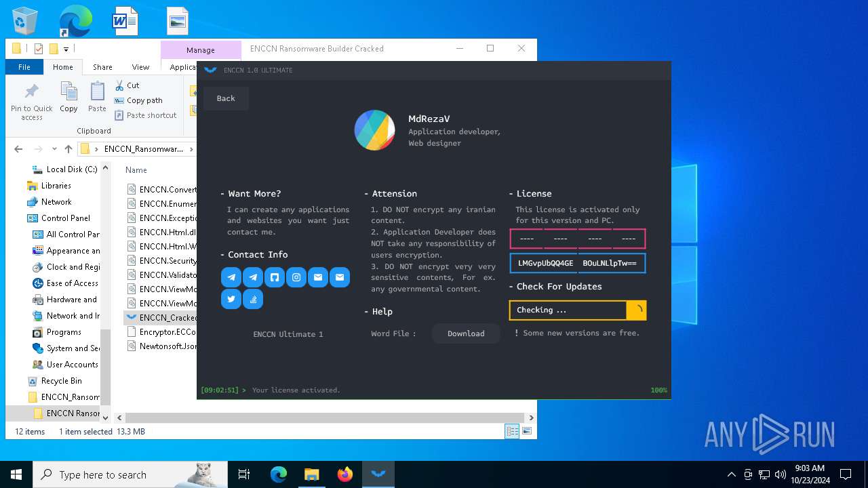The height and width of the screenshot is (488, 868).
Task: Open Recycle Bin desktop icon
Action: [x=25, y=22]
